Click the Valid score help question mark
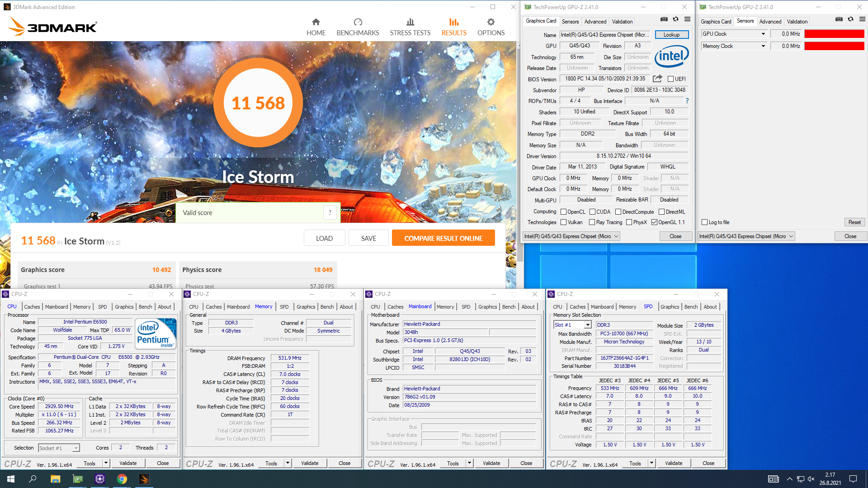This screenshot has width=868, height=488. [x=330, y=212]
